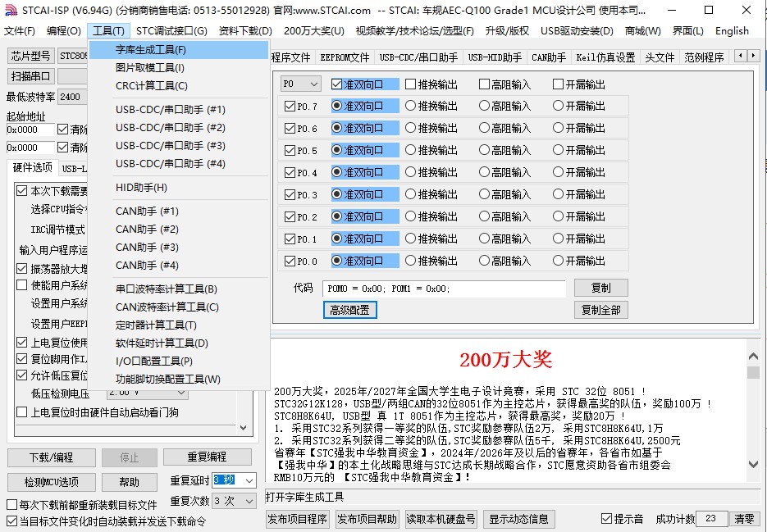Open 高级配置 settings

(x=349, y=310)
